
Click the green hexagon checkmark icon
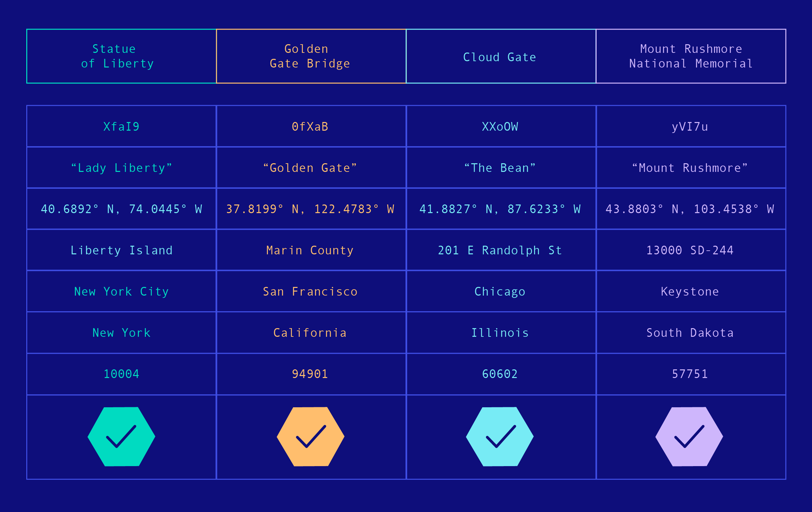tap(121, 437)
